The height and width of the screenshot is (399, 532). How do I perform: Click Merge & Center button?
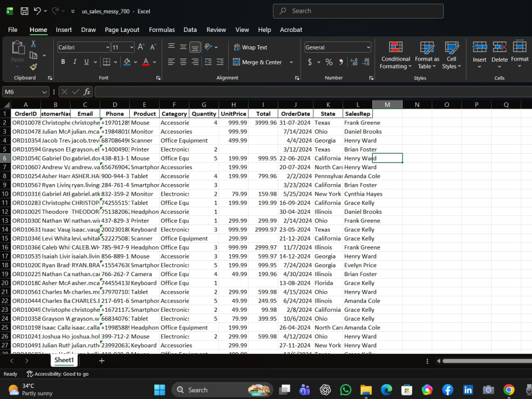(257, 62)
